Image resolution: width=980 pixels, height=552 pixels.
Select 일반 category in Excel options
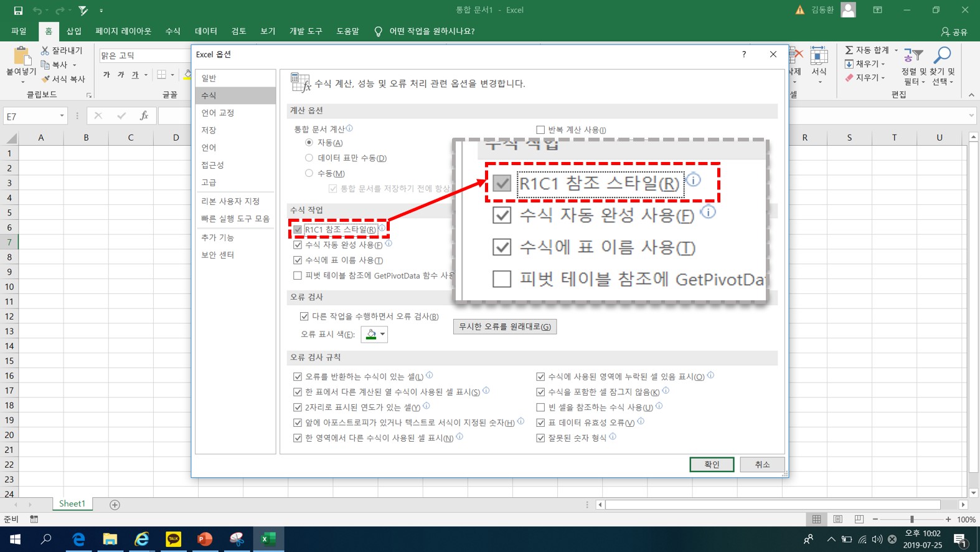[x=235, y=78]
